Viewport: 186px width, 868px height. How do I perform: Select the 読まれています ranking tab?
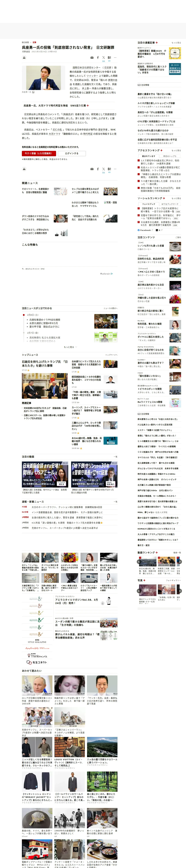(148, 156)
